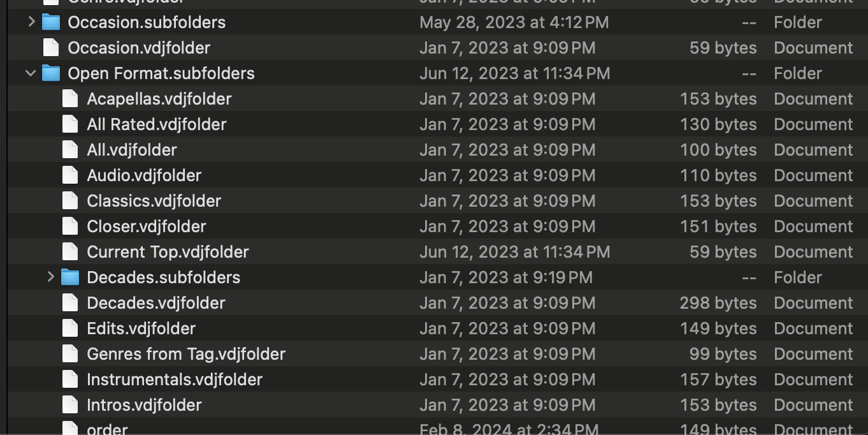Select the Intros.vdjfolder file
Viewport: 868px width, 435px height.
click(144, 405)
